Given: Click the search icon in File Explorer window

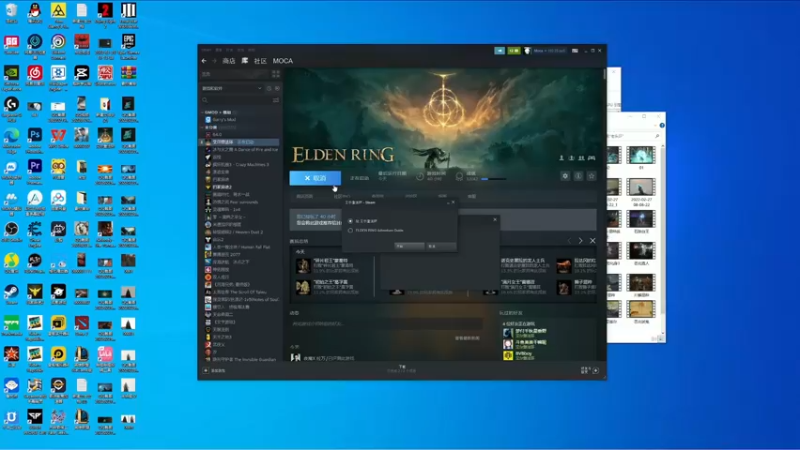Looking at the screenshot, I should (x=657, y=136).
